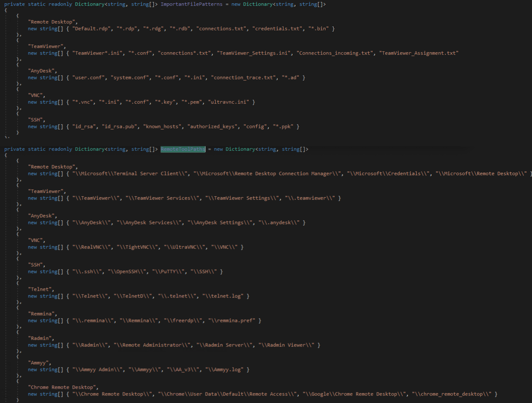Select the "known_hosts" string
The width and height of the screenshot is (532, 403).
tap(162, 127)
